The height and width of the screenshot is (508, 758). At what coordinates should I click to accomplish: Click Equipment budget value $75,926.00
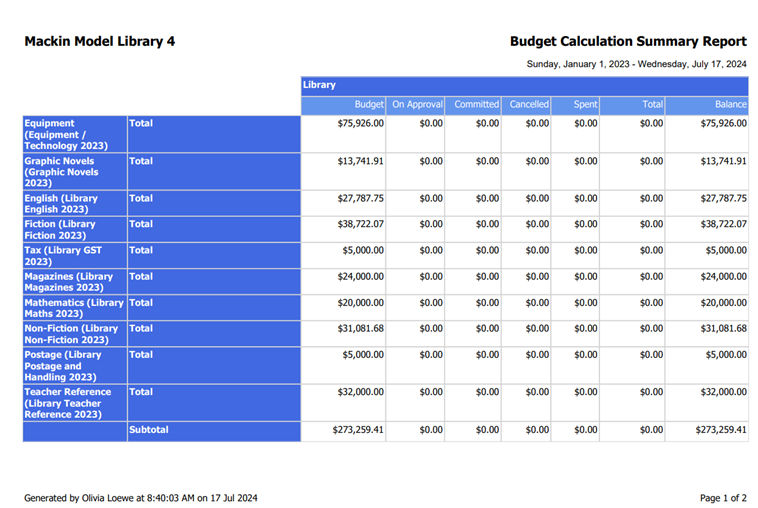point(361,123)
